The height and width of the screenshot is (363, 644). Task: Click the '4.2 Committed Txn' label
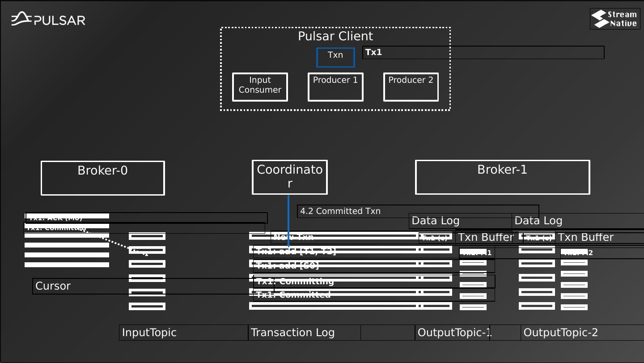click(x=340, y=211)
